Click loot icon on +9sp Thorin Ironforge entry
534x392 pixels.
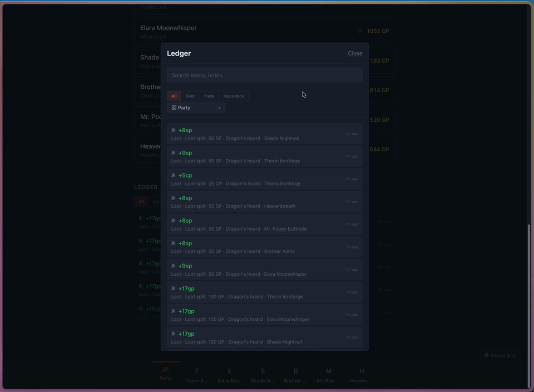pos(174,153)
